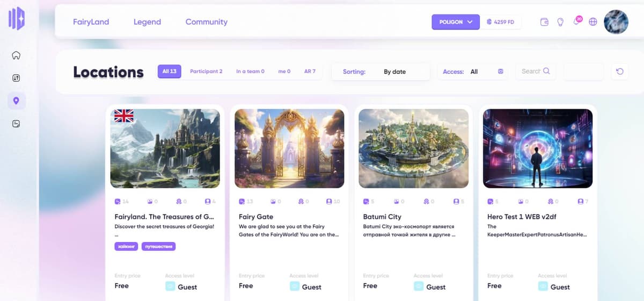
Task: Click the lightbulb icon in the header
Action: pos(560,22)
